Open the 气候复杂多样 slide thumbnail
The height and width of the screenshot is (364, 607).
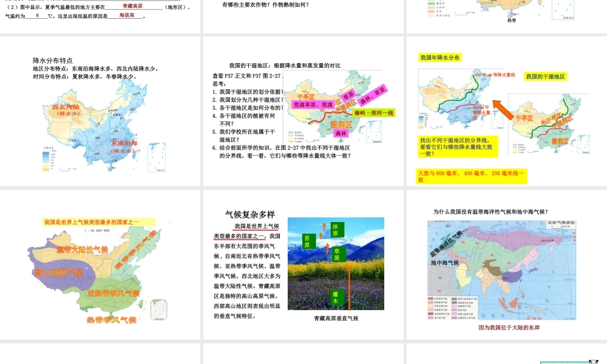[303, 265]
